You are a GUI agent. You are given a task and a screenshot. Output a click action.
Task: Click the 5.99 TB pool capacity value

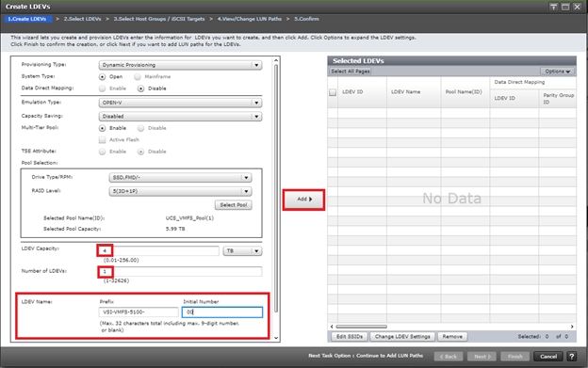point(175,229)
